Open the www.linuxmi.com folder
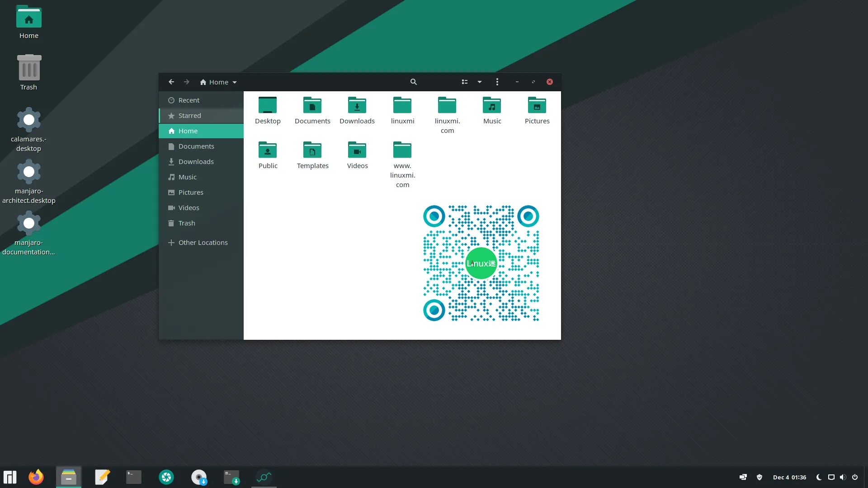 click(x=402, y=150)
